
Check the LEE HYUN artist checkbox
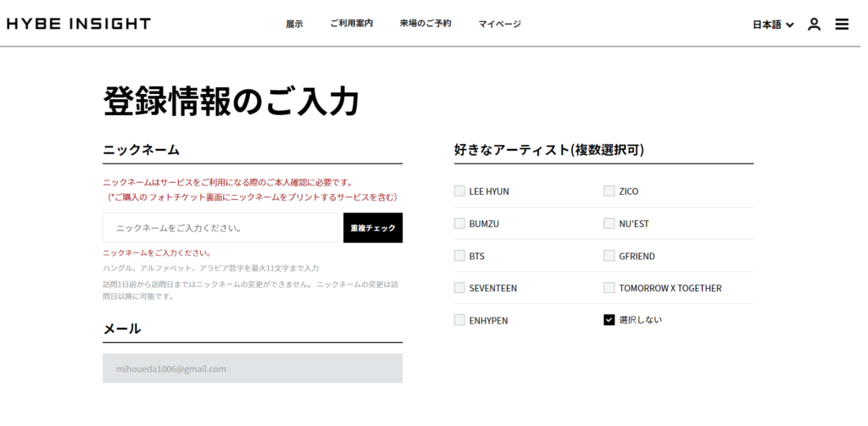459,191
